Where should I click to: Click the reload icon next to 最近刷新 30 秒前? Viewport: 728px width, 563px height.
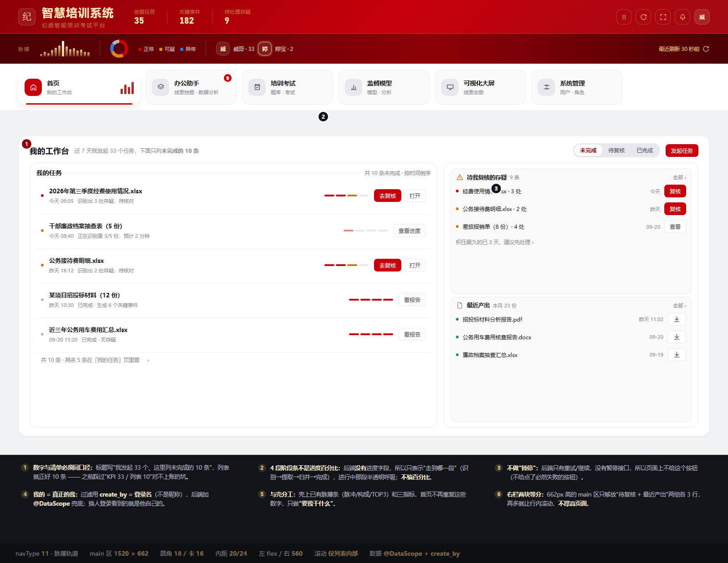(706, 49)
